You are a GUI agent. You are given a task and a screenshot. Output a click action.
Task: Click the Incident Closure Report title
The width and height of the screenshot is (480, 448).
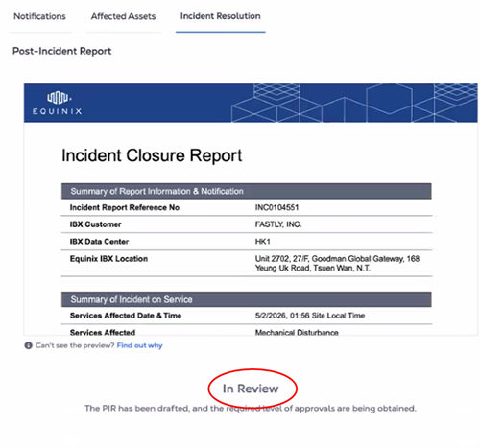tap(152, 155)
